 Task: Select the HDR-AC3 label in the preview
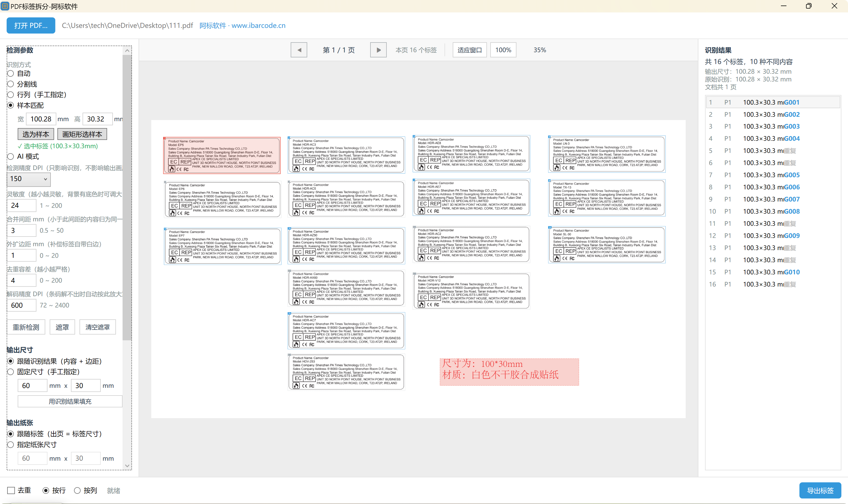coord(346,155)
